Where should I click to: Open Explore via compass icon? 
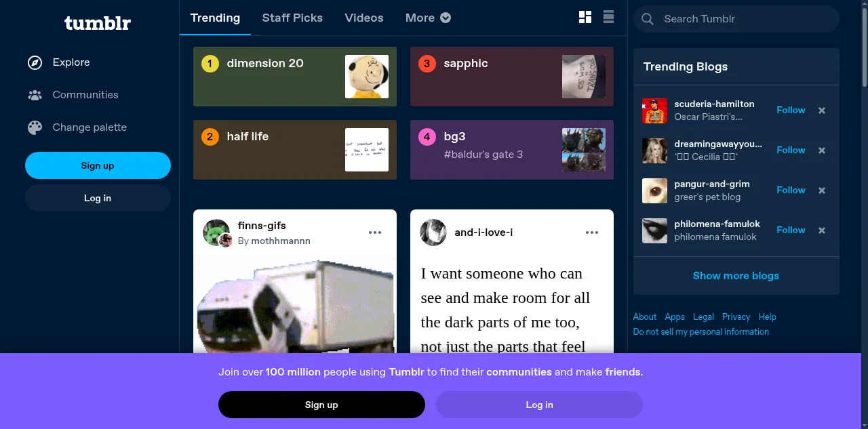tap(35, 62)
